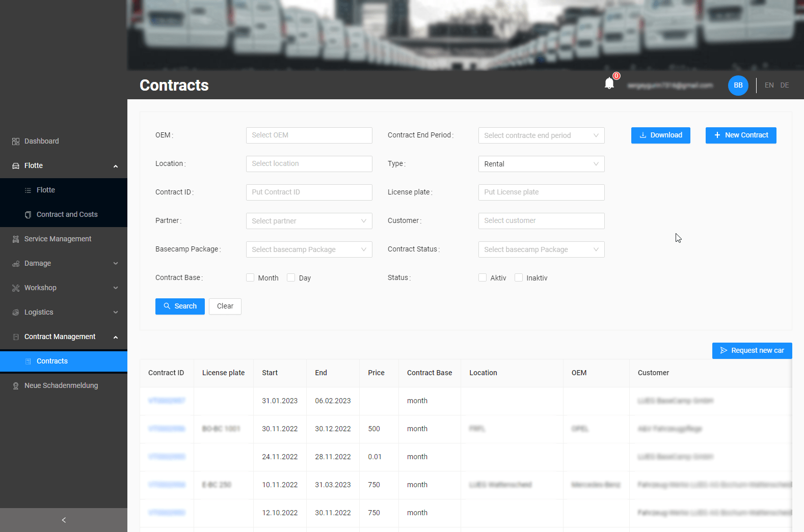
Task: Click the Damage icon in sidebar
Action: [16, 264]
